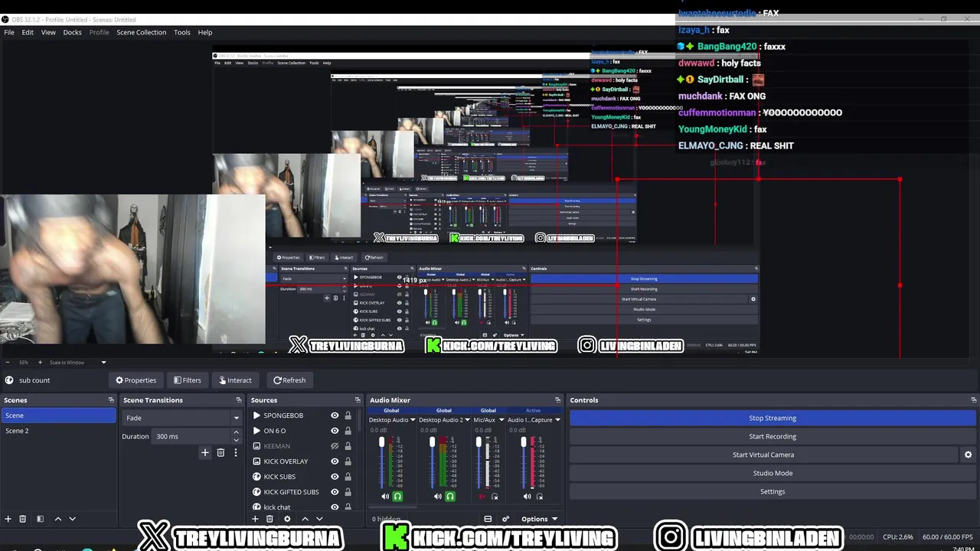Screen dimensions: 980x551
Task: Pop out the Scene Transitions dock
Action: point(239,400)
